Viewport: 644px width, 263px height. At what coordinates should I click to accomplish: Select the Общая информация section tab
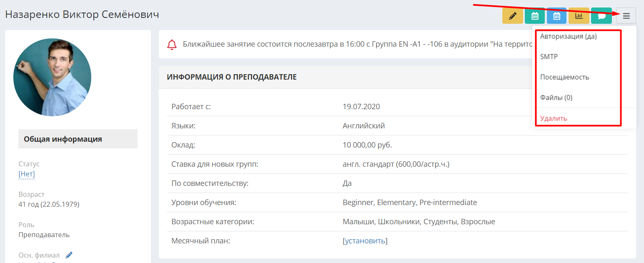coord(78,139)
